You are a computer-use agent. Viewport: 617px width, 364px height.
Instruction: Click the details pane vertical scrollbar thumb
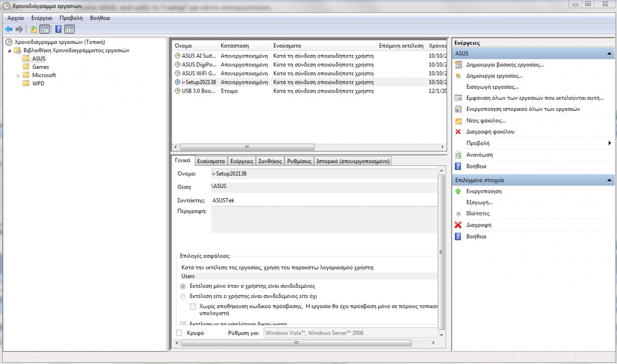(442, 252)
